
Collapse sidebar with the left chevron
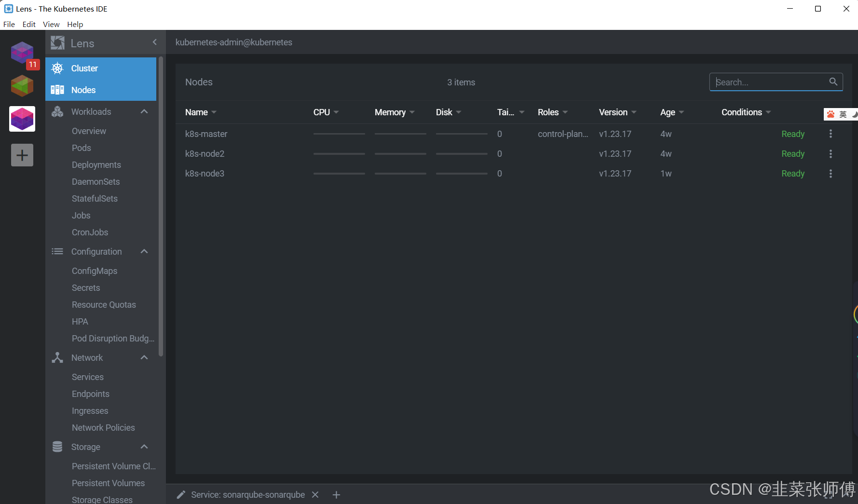(x=155, y=42)
